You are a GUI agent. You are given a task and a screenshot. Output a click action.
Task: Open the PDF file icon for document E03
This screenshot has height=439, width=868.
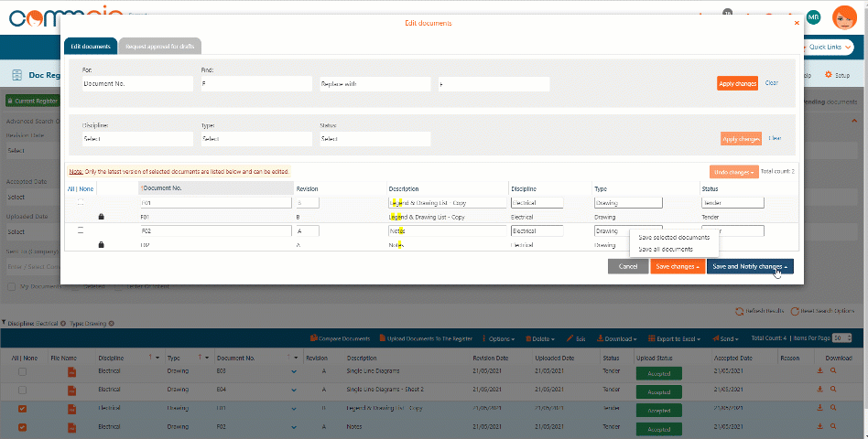pyautogui.click(x=71, y=372)
